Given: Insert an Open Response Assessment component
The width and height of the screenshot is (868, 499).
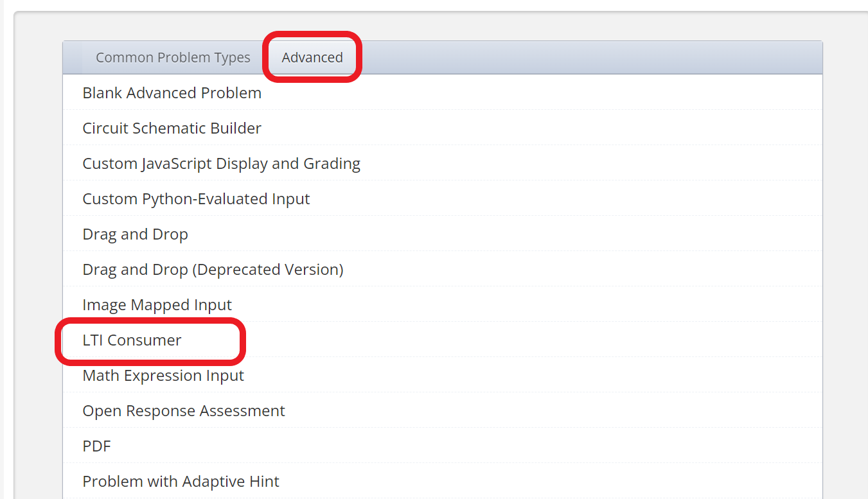Looking at the screenshot, I should tap(184, 410).
